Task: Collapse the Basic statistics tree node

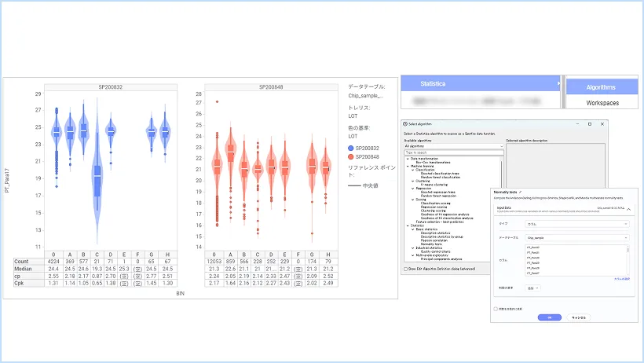Action: (x=413, y=229)
